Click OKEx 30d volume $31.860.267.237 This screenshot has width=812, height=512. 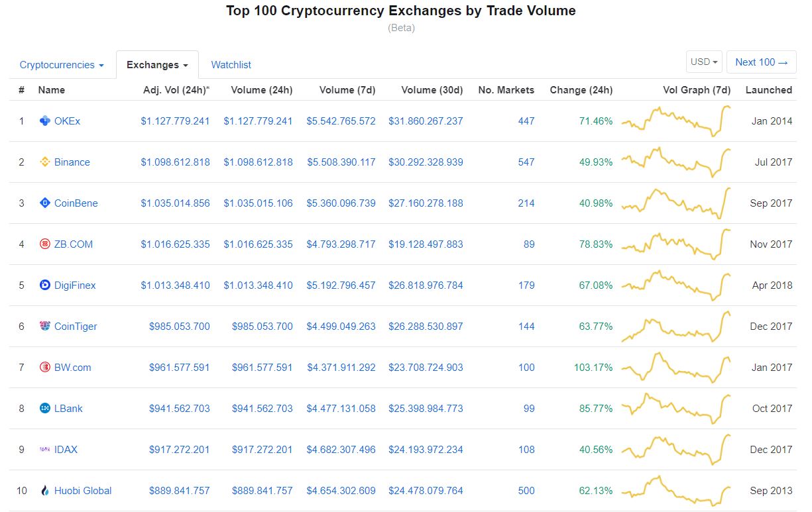tap(426, 121)
